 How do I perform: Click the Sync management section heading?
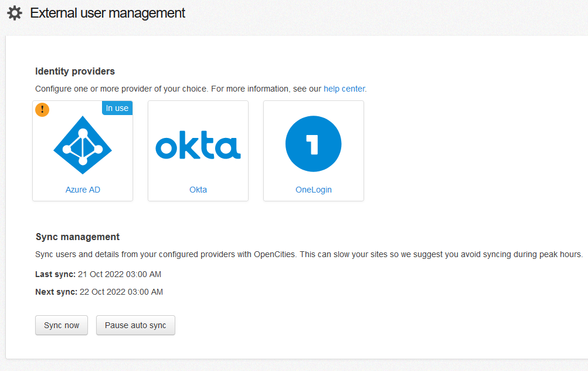(77, 237)
